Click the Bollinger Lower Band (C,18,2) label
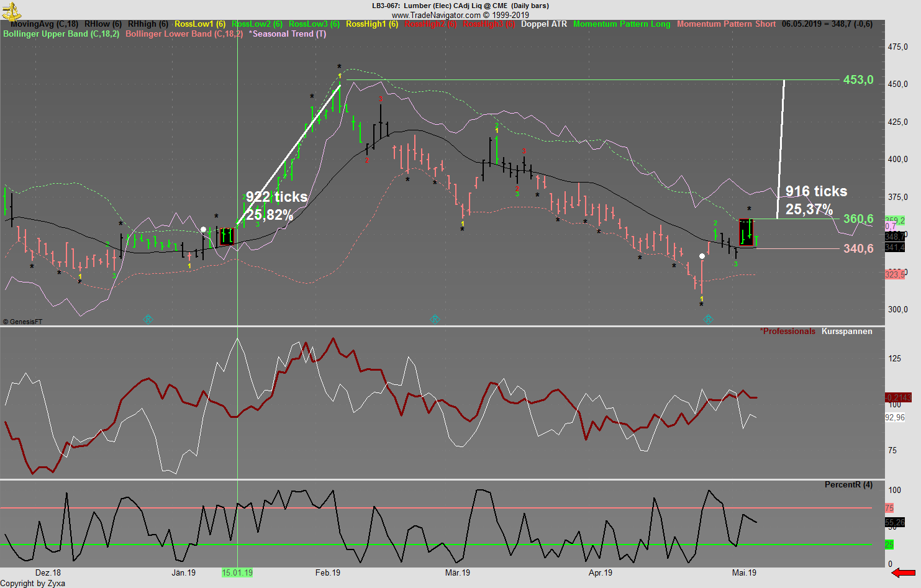 (x=184, y=34)
